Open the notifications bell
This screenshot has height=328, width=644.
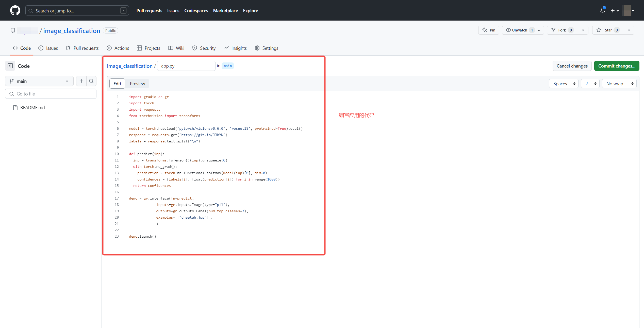tap(602, 11)
